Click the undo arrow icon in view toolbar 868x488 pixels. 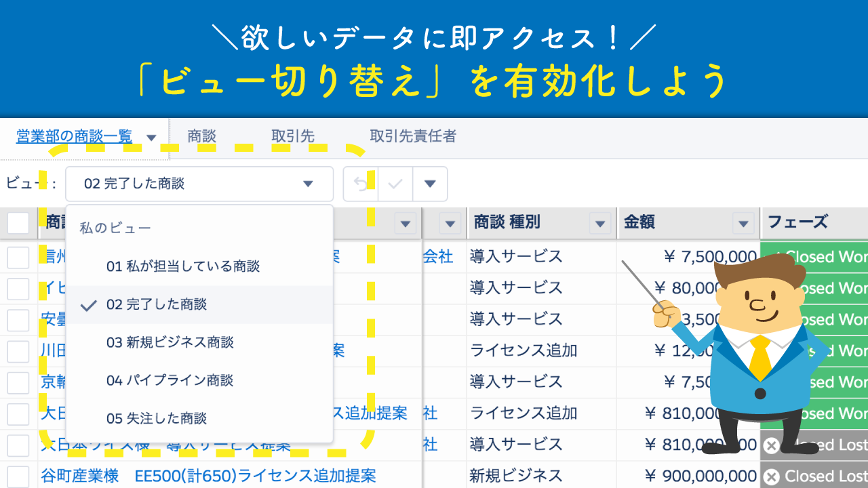pyautogui.click(x=361, y=184)
